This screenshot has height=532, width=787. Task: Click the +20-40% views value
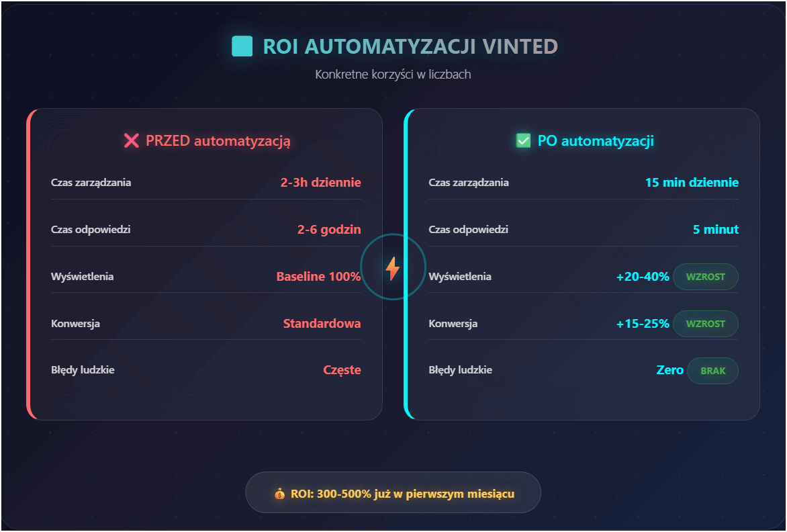coord(643,277)
